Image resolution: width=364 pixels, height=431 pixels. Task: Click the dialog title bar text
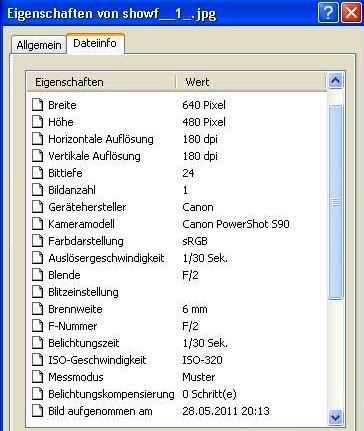point(112,14)
